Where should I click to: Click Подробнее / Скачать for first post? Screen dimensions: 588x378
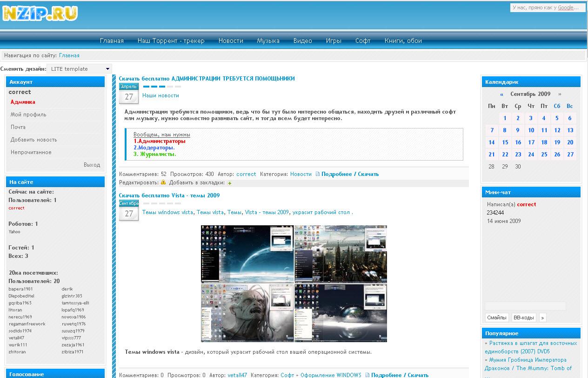pyautogui.click(x=350, y=174)
